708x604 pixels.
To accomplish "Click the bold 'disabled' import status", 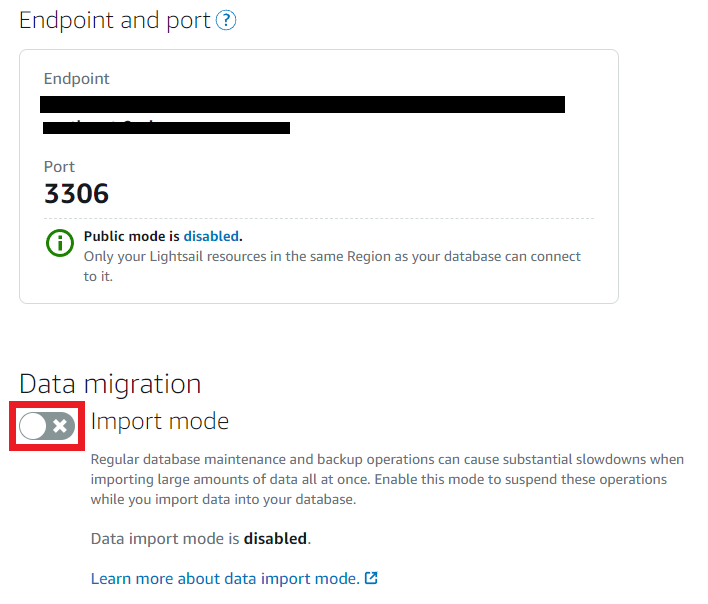I will [275, 539].
